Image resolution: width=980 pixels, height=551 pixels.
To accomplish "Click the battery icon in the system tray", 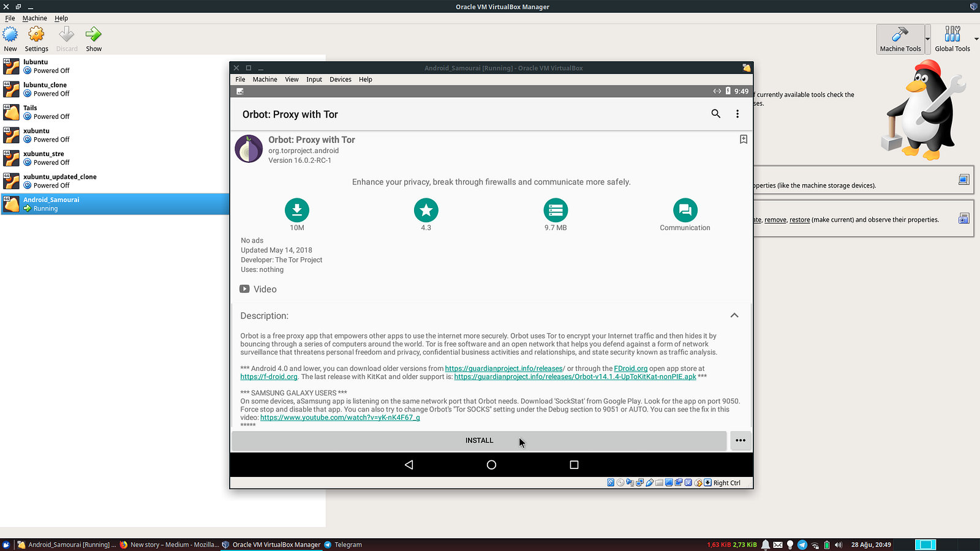I will point(827,545).
